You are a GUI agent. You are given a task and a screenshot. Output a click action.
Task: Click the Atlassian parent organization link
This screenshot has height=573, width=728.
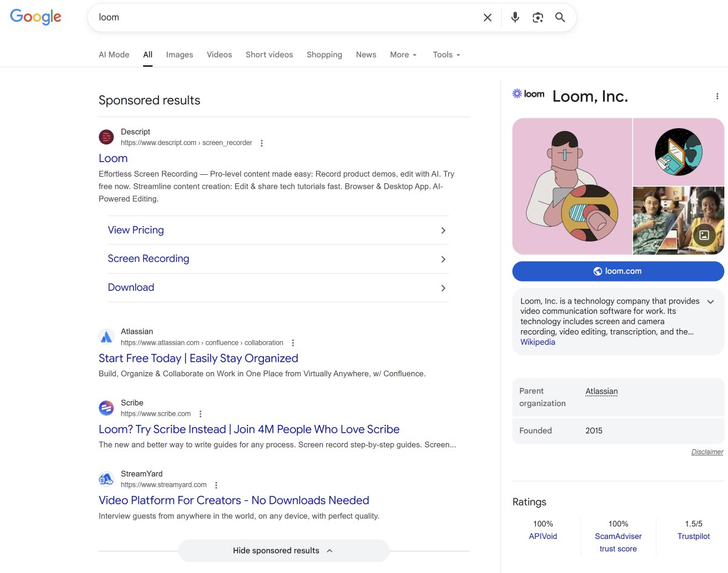coord(601,392)
